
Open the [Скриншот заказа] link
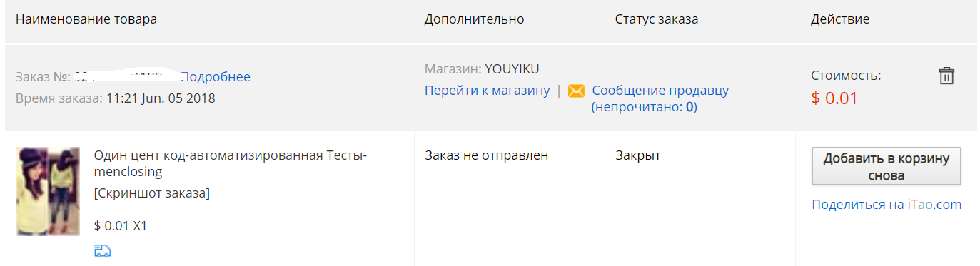pos(152,193)
